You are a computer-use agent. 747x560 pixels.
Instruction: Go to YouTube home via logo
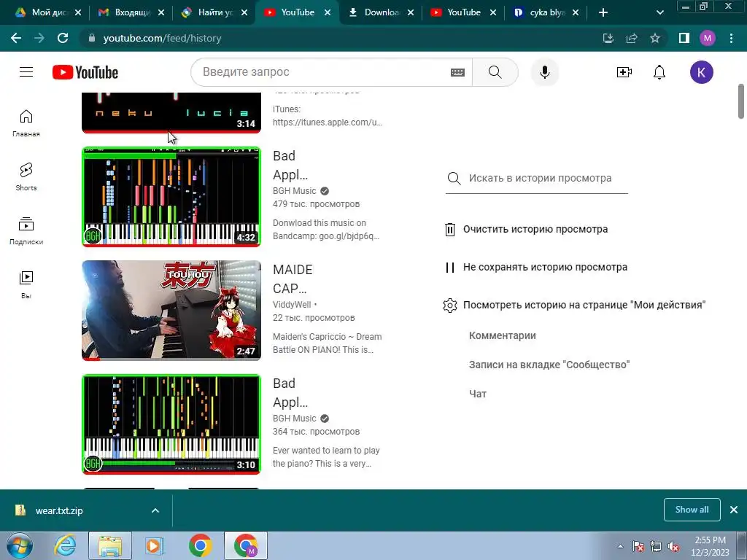pyautogui.click(x=85, y=72)
